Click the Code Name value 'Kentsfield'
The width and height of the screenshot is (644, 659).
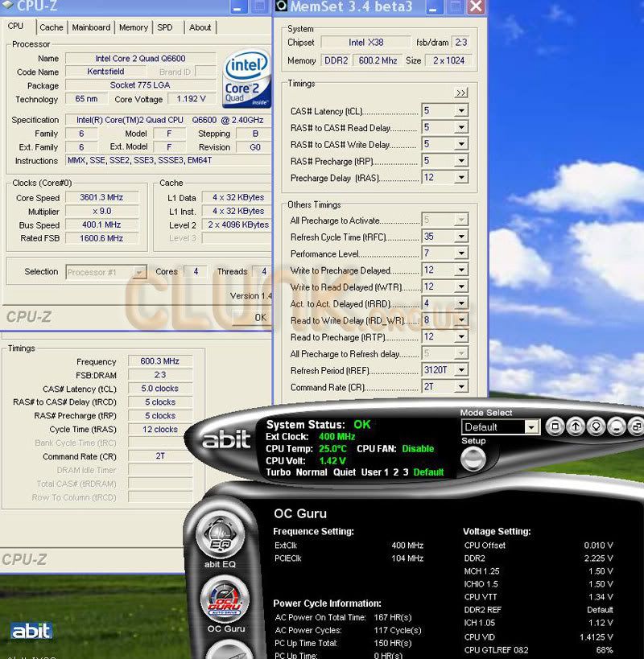tap(105, 72)
